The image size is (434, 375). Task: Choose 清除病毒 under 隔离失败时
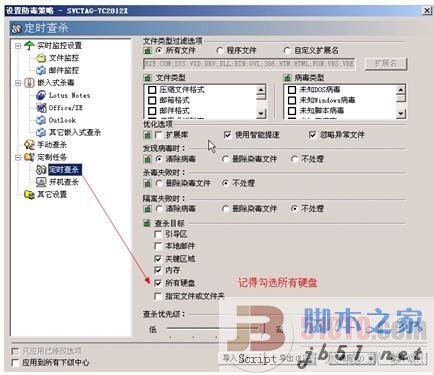tap(159, 209)
